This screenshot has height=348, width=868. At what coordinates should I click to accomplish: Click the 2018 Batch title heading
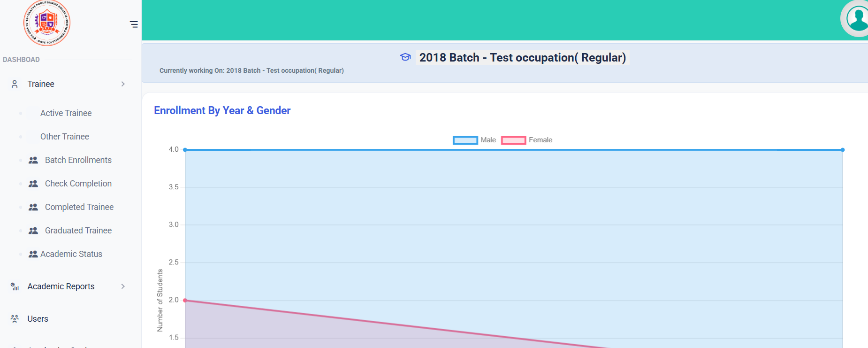coord(522,57)
